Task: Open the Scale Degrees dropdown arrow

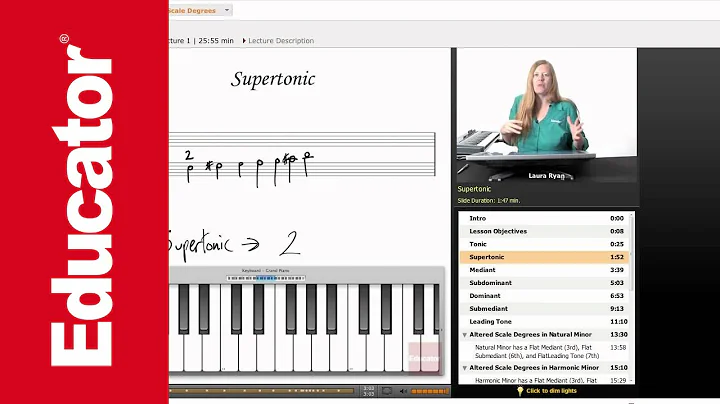Action: 227,10
